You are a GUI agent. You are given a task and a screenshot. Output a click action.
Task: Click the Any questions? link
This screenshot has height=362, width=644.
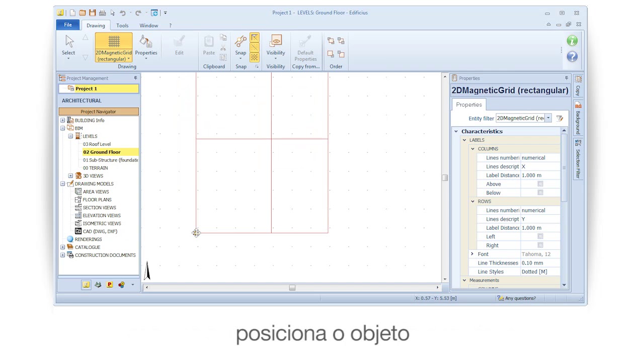click(x=520, y=298)
